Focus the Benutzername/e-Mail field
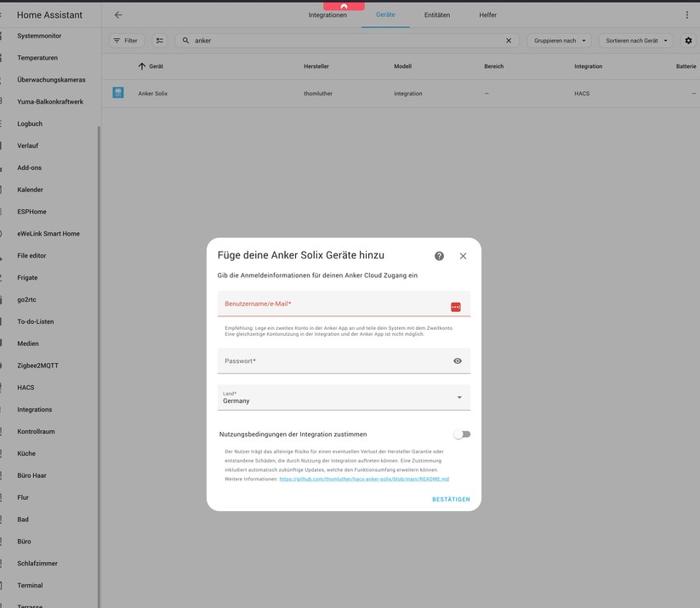 coord(344,304)
